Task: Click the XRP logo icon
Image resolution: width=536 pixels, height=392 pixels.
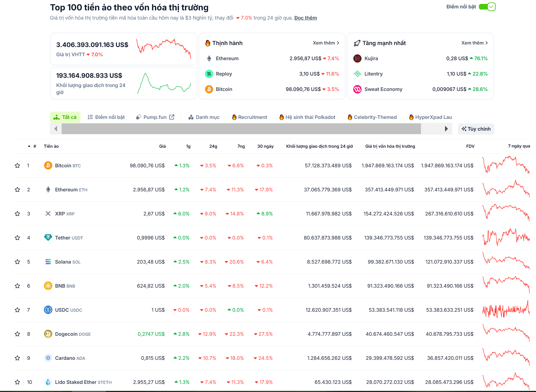Action: coord(48,213)
